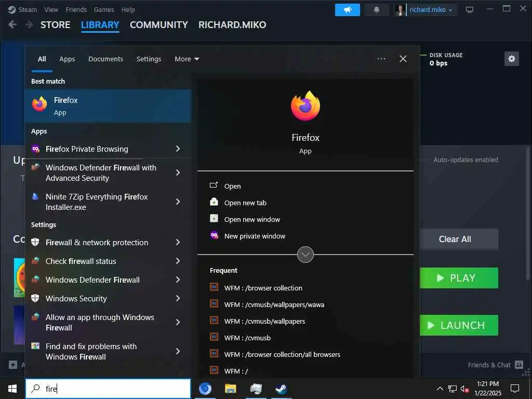Viewport: 532px width, 399px height.
Task: Open Steam's Help menu
Action: click(128, 9)
